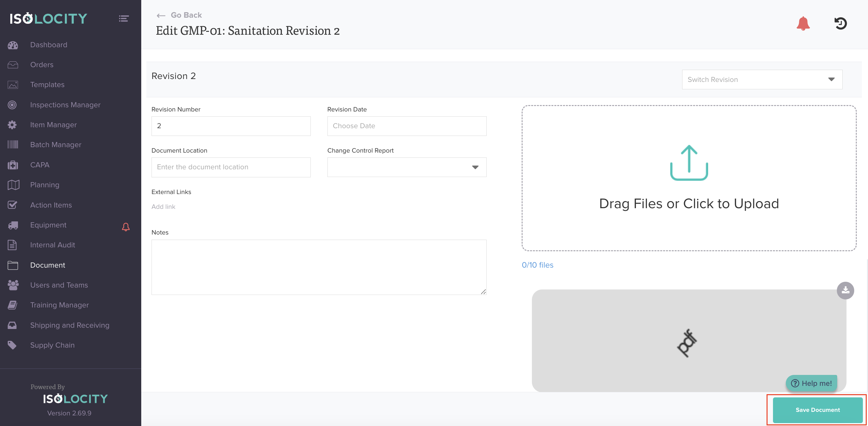This screenshot has width=868, height=426.
Task: Open the revision history clock icon
Action: pyautogui.click(x=840, y=23)
